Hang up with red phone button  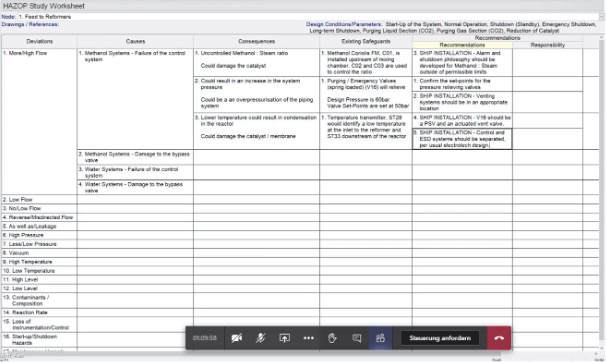coord(499,338)
